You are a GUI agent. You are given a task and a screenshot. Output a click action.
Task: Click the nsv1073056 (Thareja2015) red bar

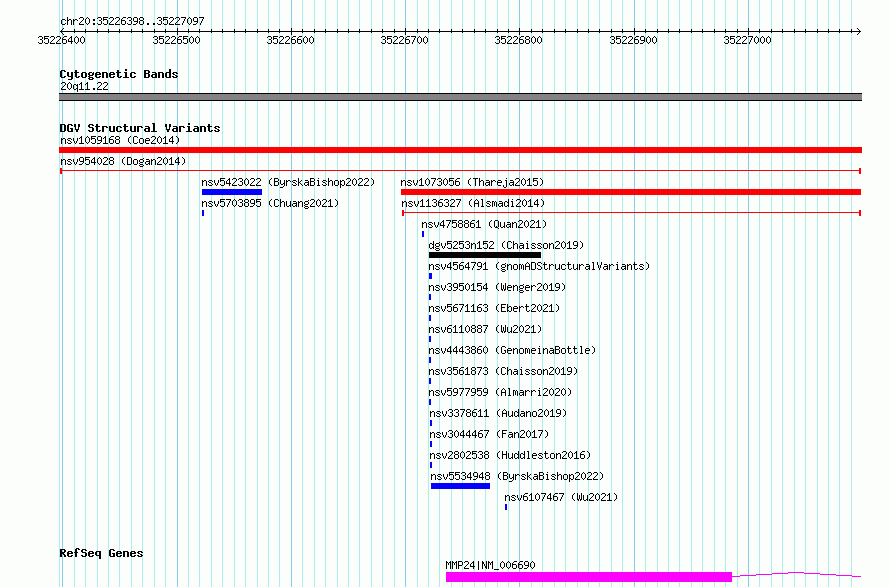(x=631, y=192)
